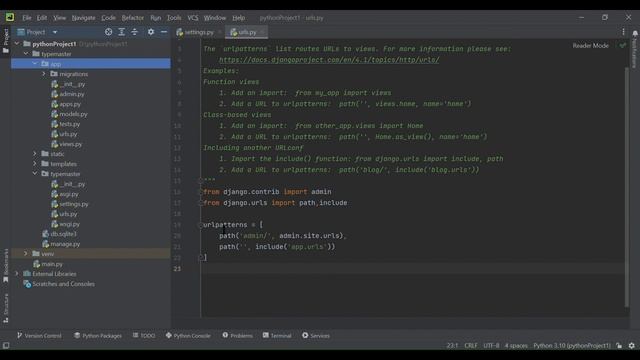Open apps.py file in project tree
The width and height of the screenshot is (640, 360).
[x=70, y=104]
